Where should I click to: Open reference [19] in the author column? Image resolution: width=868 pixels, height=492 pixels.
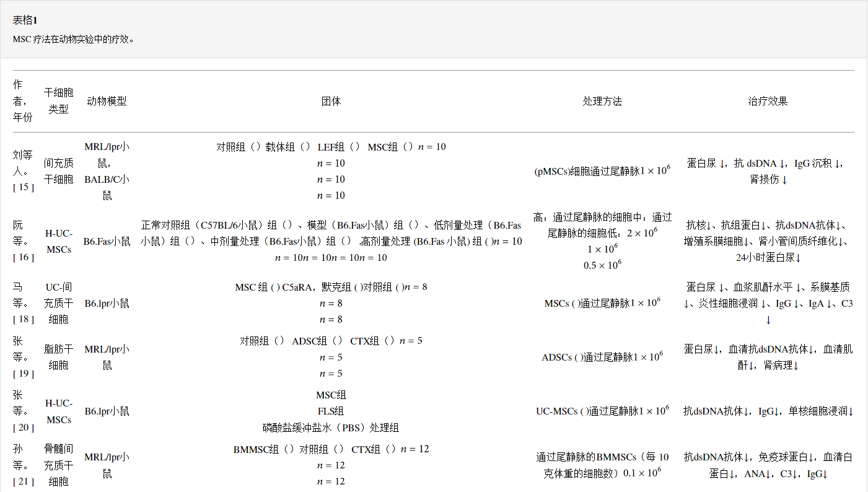(x=24, y=373)
